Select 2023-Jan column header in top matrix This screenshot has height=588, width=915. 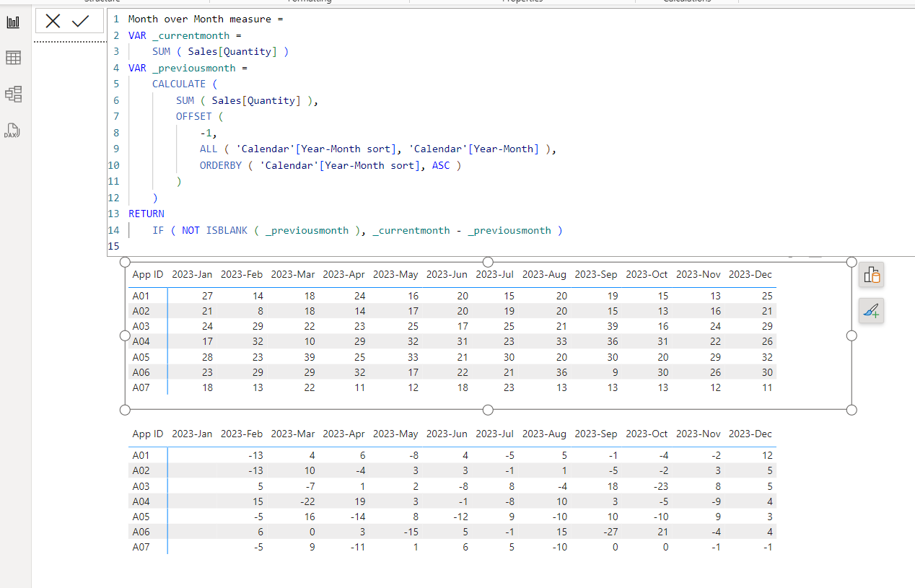click(192, 274)
